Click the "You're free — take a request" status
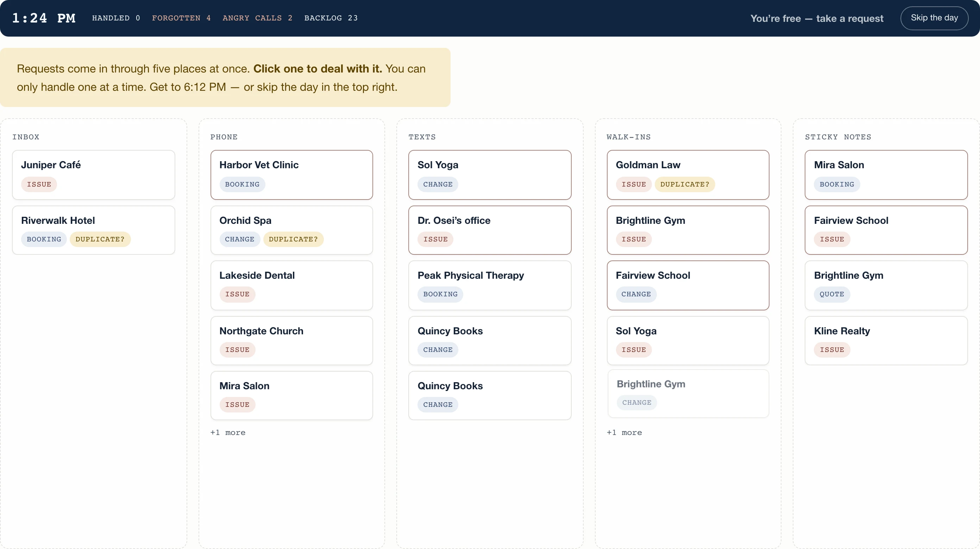This screenshot has height=549, width=980. (817, 18)
